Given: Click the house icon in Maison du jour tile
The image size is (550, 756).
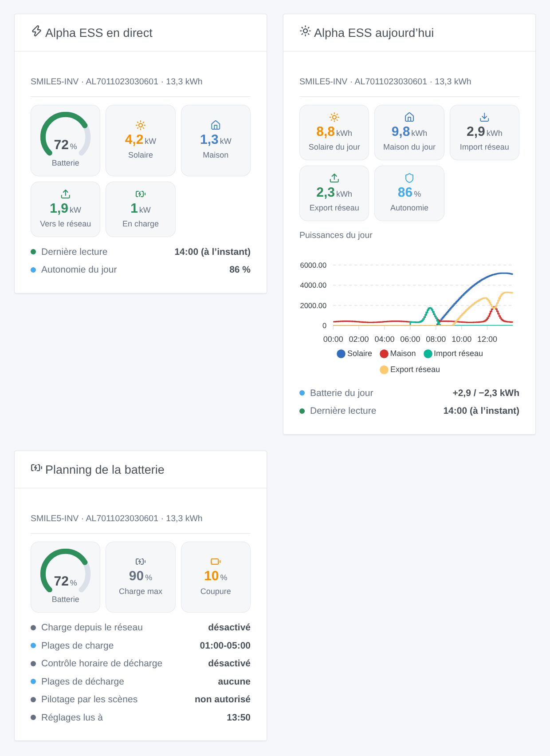Looking at the screenshot, I should (409, 117).
